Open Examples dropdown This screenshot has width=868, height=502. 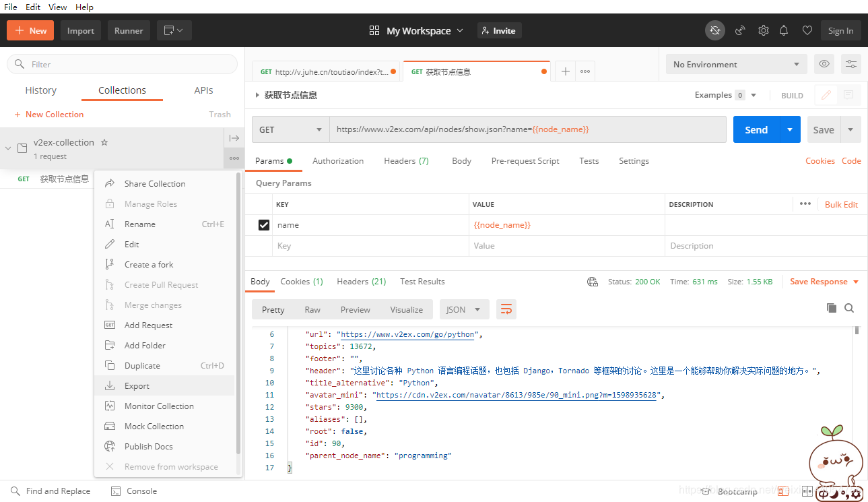[x=725, y=95]
